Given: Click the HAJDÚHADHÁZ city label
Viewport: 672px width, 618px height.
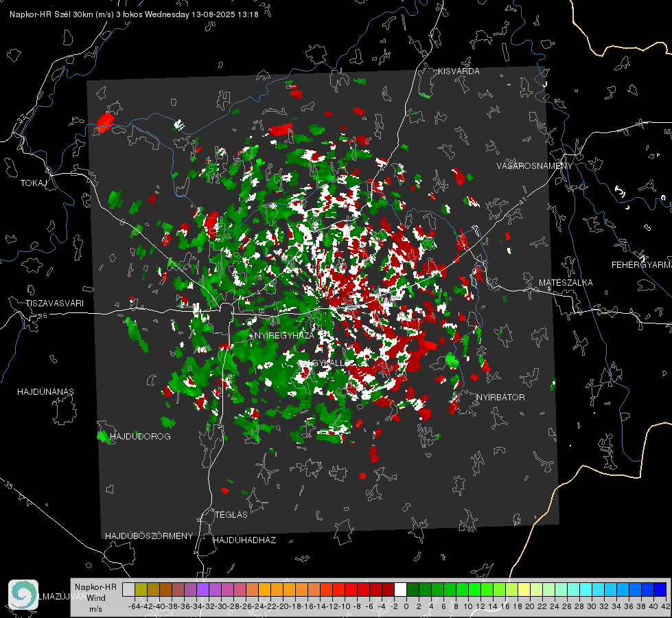Looking at the screenshot, I should point(244,540).
